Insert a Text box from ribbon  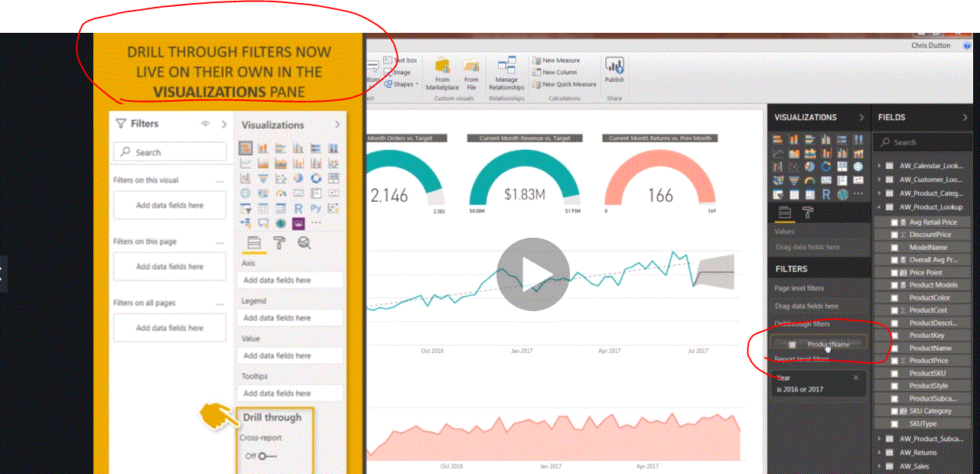[x=400, y=60]
